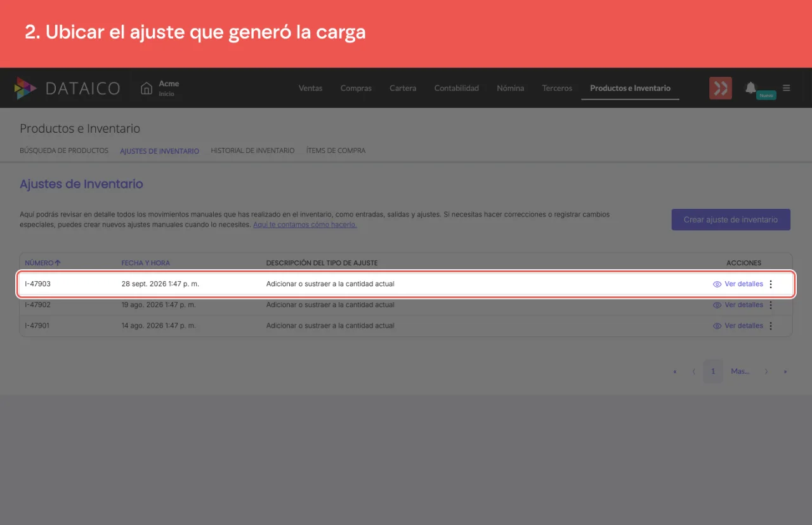Click eye icon in row I-47903
This screenshot has height=525, width=812.
[717, 284]
